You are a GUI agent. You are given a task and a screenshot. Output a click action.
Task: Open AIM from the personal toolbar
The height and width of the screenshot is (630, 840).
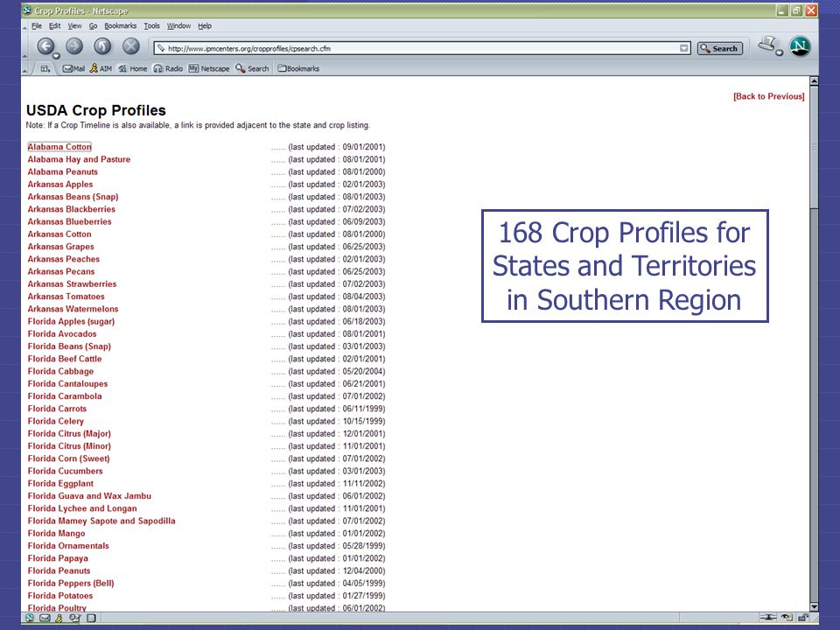101,68
